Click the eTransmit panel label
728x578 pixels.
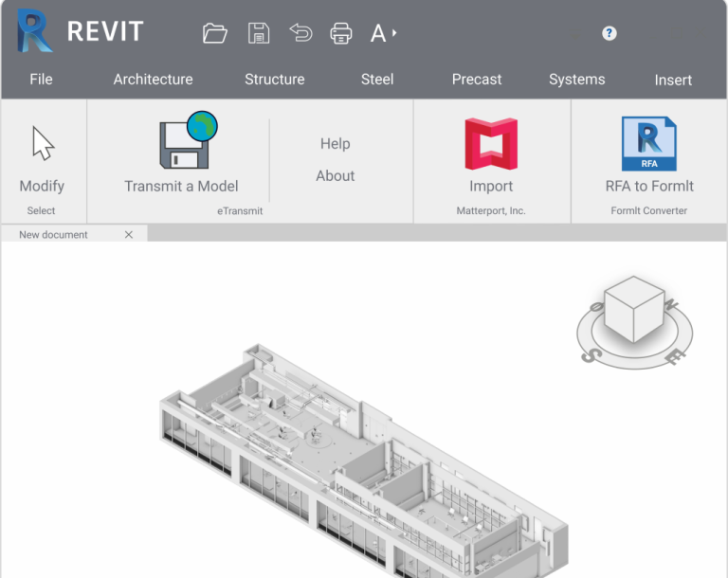pos(240,210)
